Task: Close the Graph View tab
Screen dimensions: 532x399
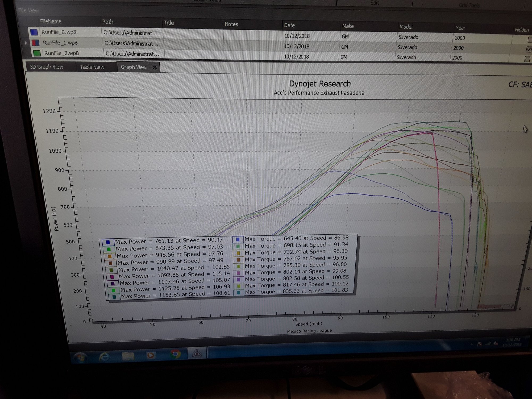Action: [155, 67]
